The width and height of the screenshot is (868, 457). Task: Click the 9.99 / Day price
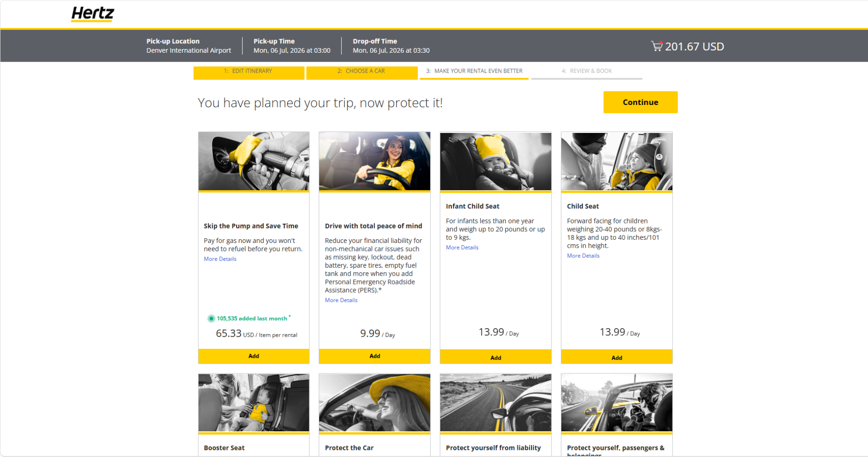pos(378,333)
